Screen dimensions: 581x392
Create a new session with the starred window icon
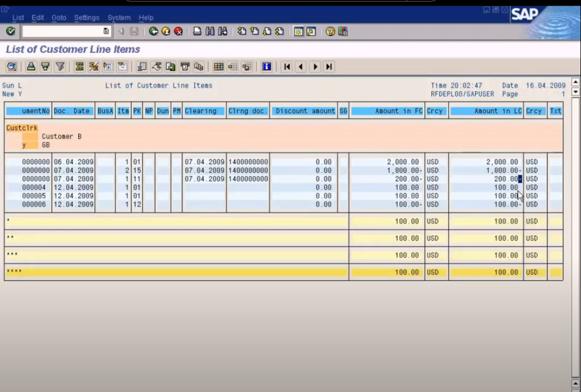(298, 32)
